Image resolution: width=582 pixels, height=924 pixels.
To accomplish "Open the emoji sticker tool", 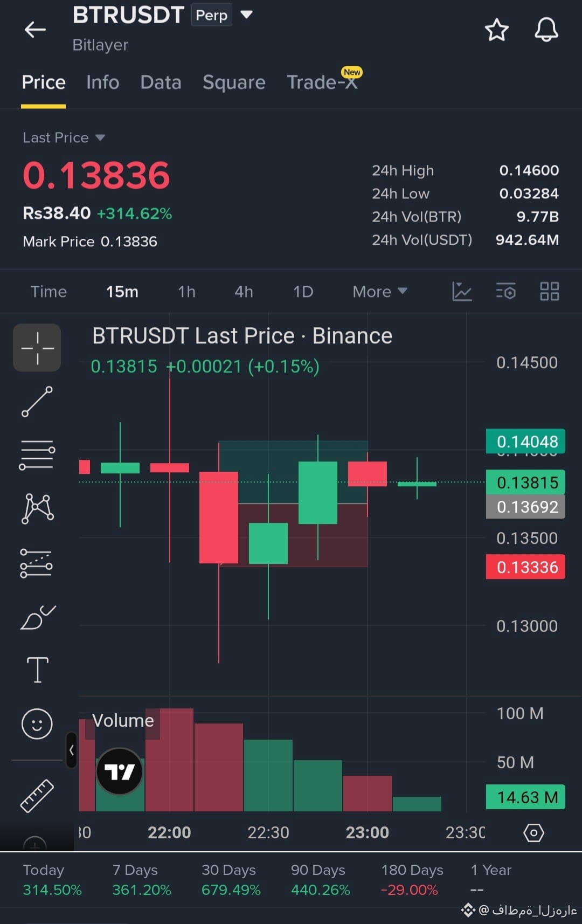I will pyautogui.click(x=37, y=723).
